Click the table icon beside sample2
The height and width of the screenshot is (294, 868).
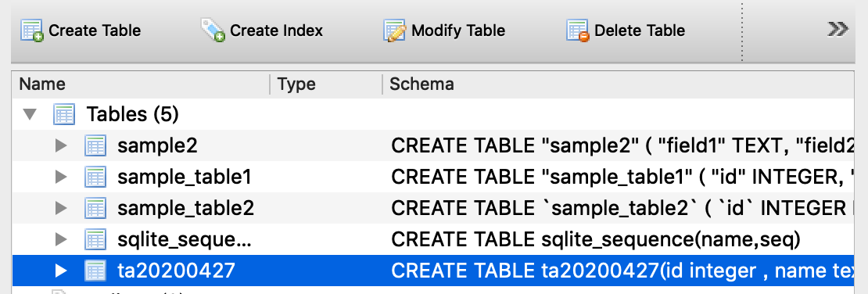coord(95,146)
